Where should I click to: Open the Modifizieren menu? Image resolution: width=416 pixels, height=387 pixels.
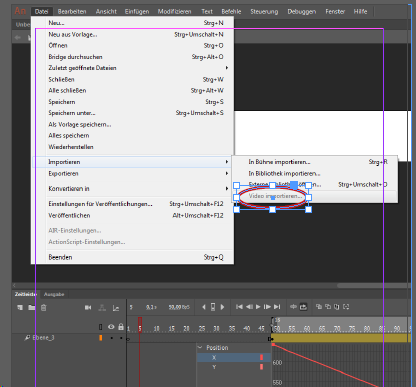click(x=175, y=12)
